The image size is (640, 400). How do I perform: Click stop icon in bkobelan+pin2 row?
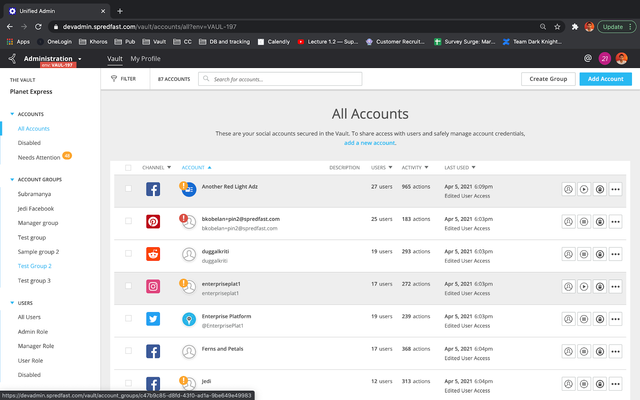(584, 222)
